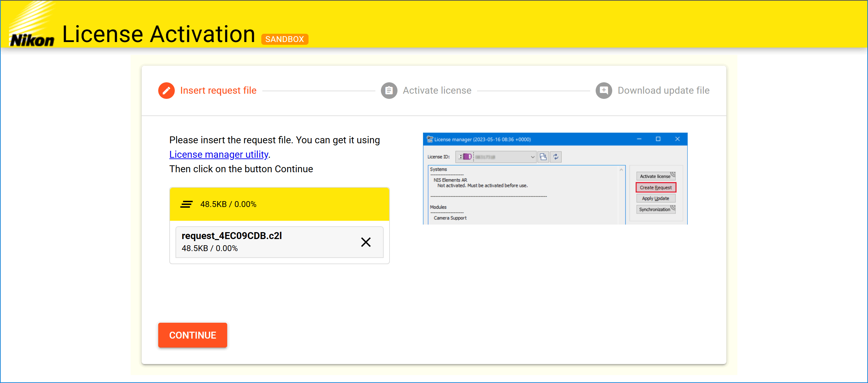Image resolution: width=868 pixels, height=383 pixels.
Task: Click the License Activation page title
Action: click(x=159, y=34)
